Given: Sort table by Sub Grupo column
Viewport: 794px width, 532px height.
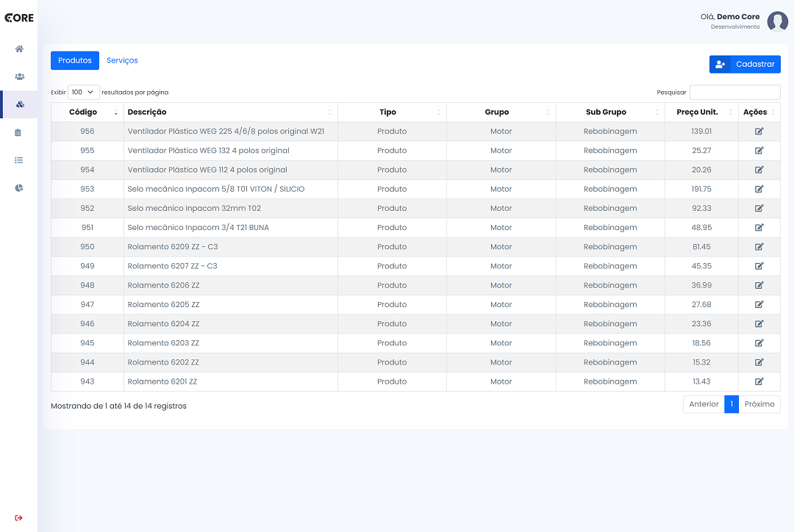Looking at the screenshot, I should tap(610, 112).
